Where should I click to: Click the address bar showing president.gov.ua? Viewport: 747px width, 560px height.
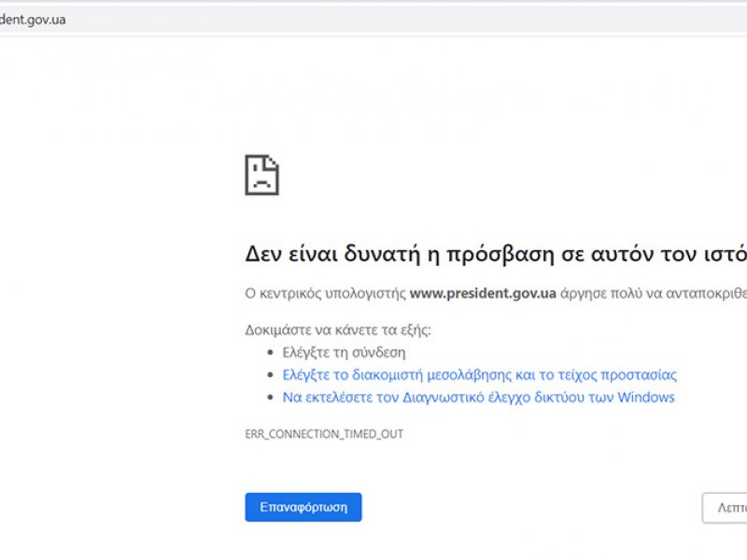pyautogui.click(x=373, y=20)
